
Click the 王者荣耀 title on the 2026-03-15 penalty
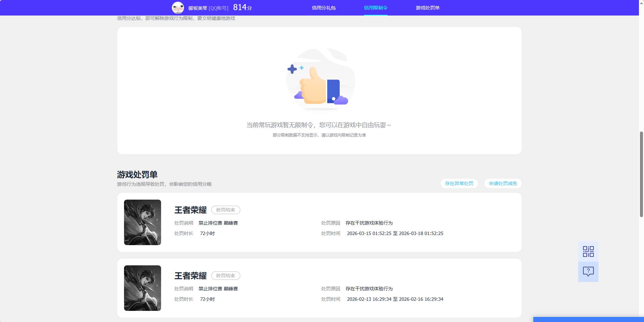point(190,210)
